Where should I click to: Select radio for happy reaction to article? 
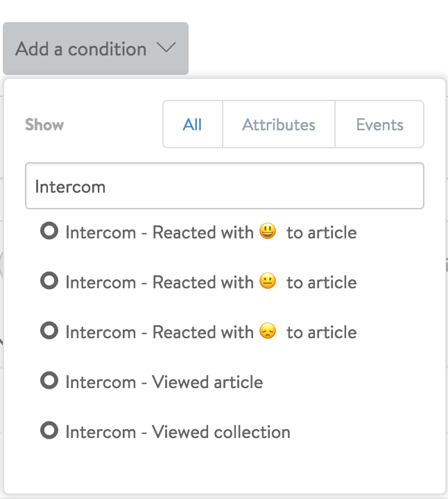[49, 231]
